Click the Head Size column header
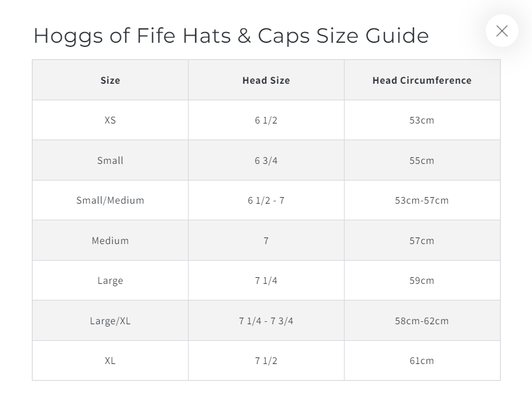This screenshot has height=402, width=532. pos(266,80)
